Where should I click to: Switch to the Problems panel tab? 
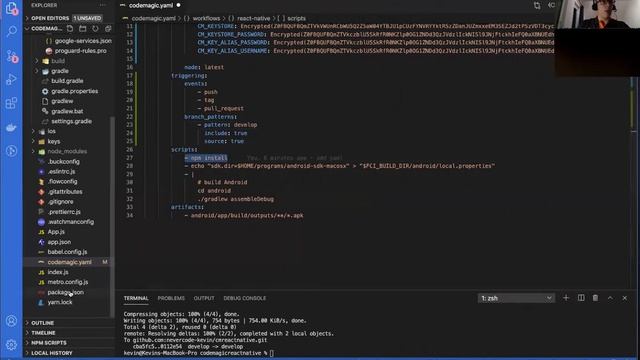click(171, 298)
